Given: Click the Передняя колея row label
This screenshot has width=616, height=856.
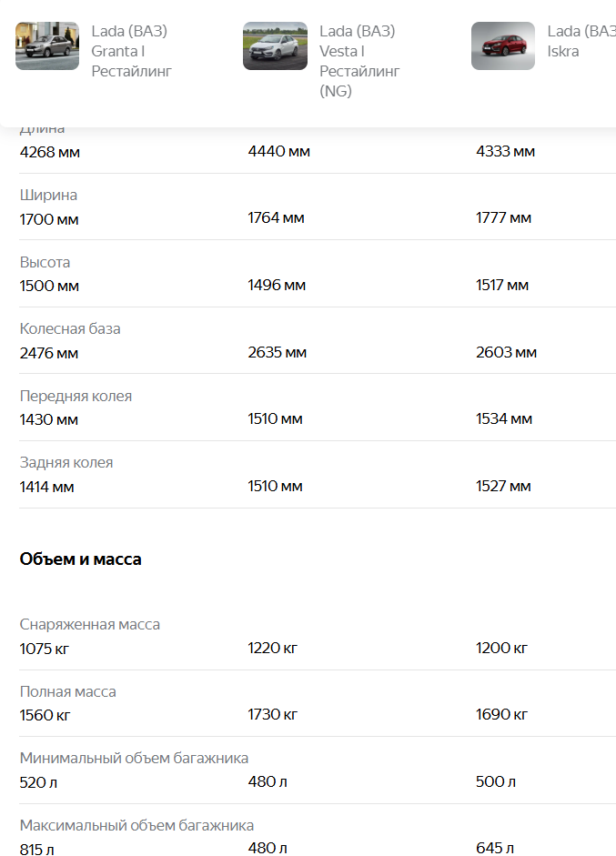Looking at the screenshot, I should tap(76, 397).
